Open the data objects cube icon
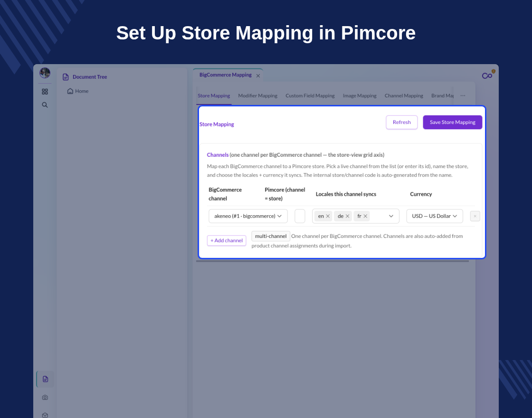This screenshot has width=532, height=418. click(x=45, y=415)
